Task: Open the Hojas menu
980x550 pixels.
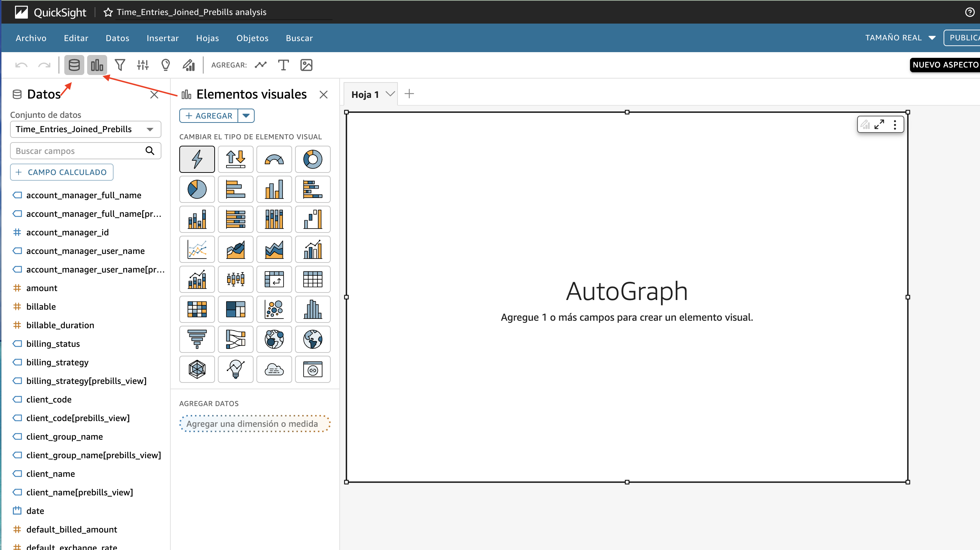Action: pos(207,38)
